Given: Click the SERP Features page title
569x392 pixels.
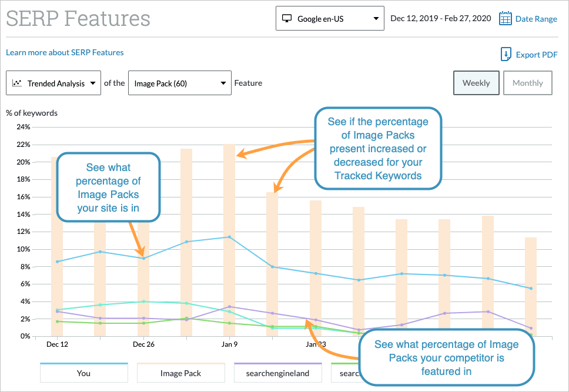Looking at the screenshot, I should tap(77, 19).
